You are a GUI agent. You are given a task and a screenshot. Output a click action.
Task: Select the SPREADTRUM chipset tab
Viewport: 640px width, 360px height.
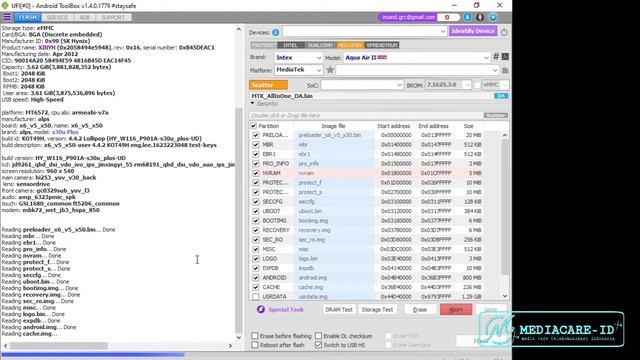point(382,45)
